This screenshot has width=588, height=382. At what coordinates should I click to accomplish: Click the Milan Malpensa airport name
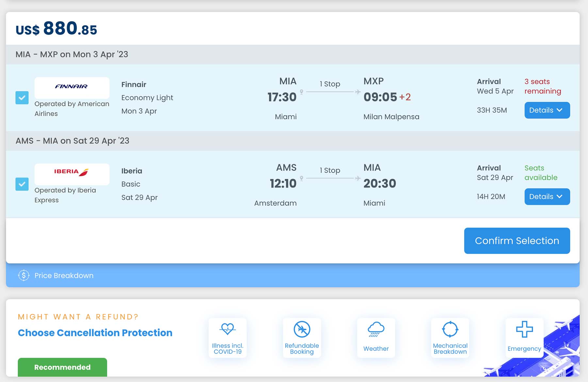[391, 117]
